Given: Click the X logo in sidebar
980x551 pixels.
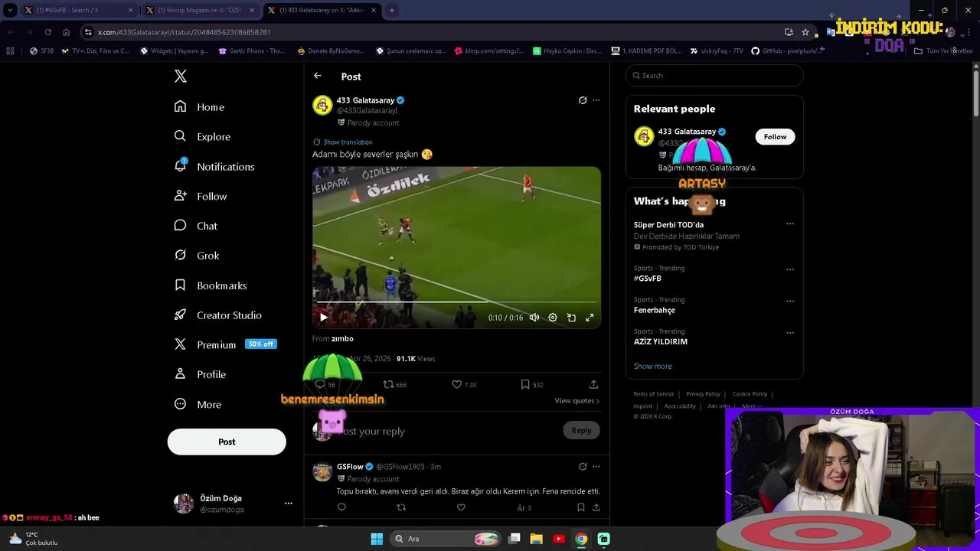Looking at the screenshot, I should [180, 76].
